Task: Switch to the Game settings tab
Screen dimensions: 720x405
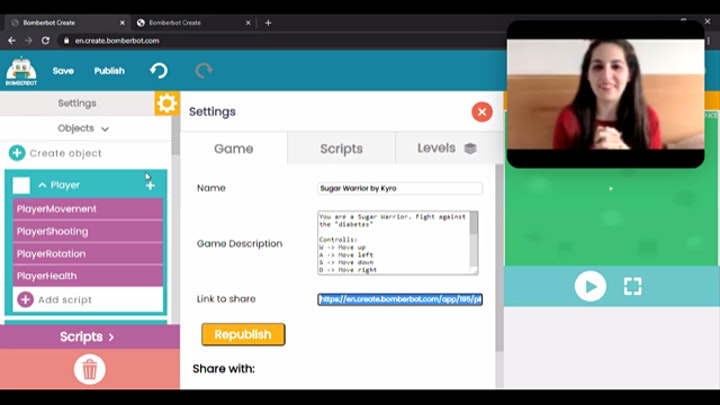Action: coord(234,148)
